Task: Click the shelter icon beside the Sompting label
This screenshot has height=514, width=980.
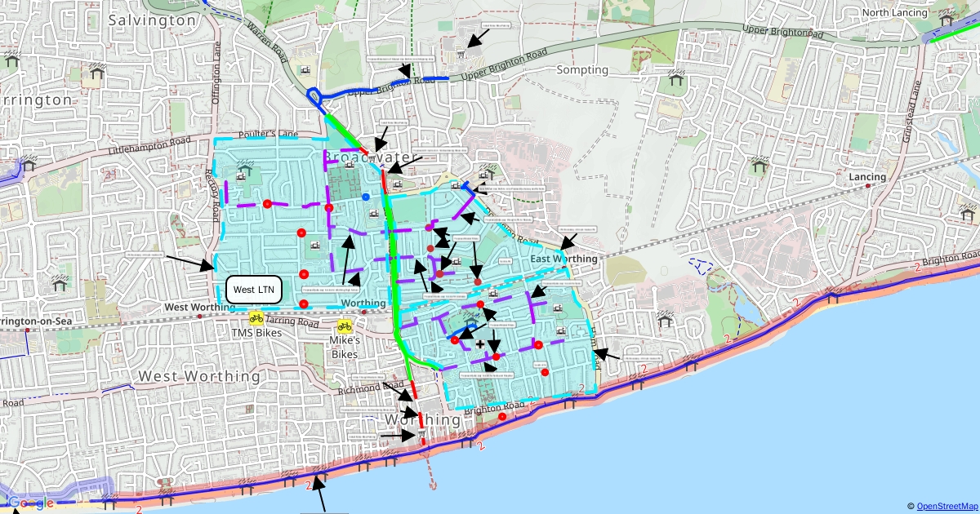Action: pos(676,79)
